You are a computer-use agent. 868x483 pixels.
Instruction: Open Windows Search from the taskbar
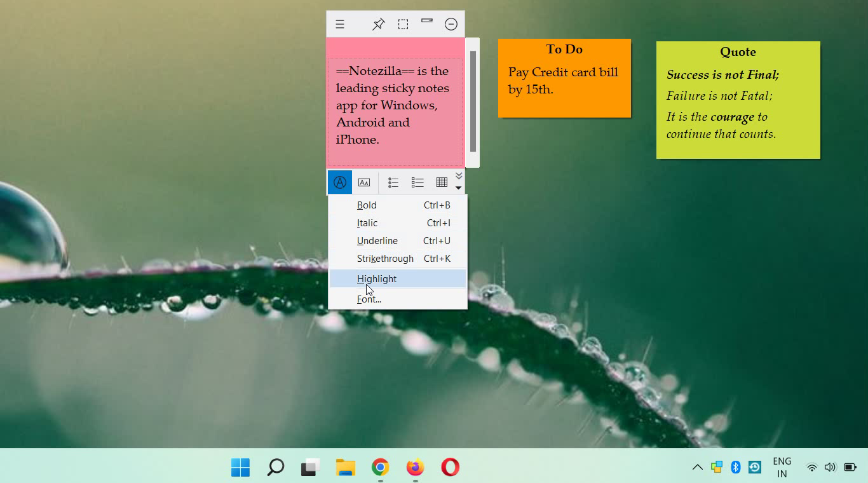coord(275,468)
